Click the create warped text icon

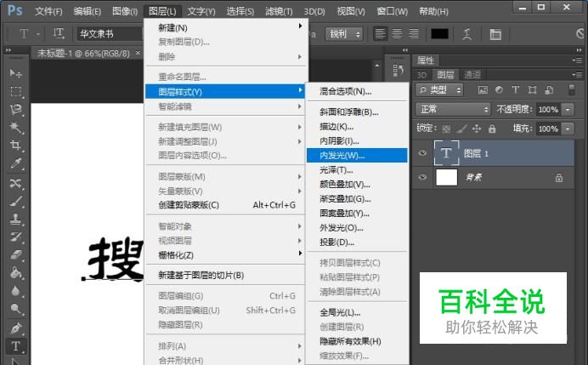466,34
